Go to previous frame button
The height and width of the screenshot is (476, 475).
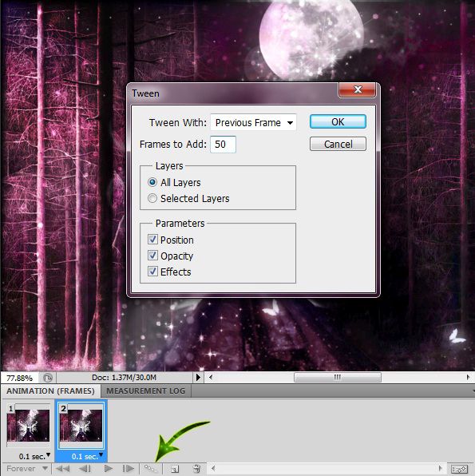pos(85,469)
